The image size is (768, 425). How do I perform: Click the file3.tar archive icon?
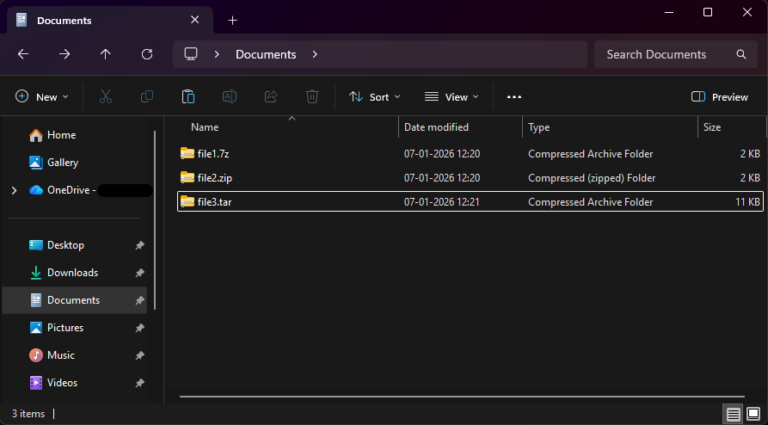[187, 202]
